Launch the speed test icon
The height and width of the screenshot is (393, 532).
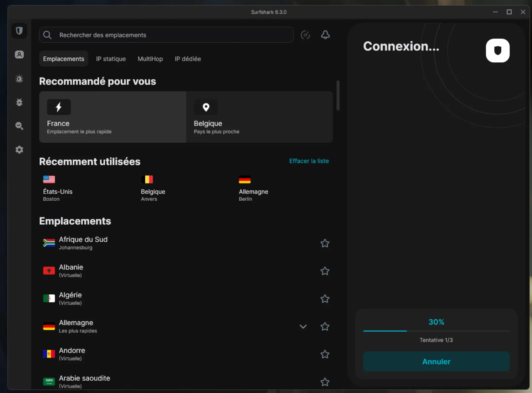[x=306, y=35]
